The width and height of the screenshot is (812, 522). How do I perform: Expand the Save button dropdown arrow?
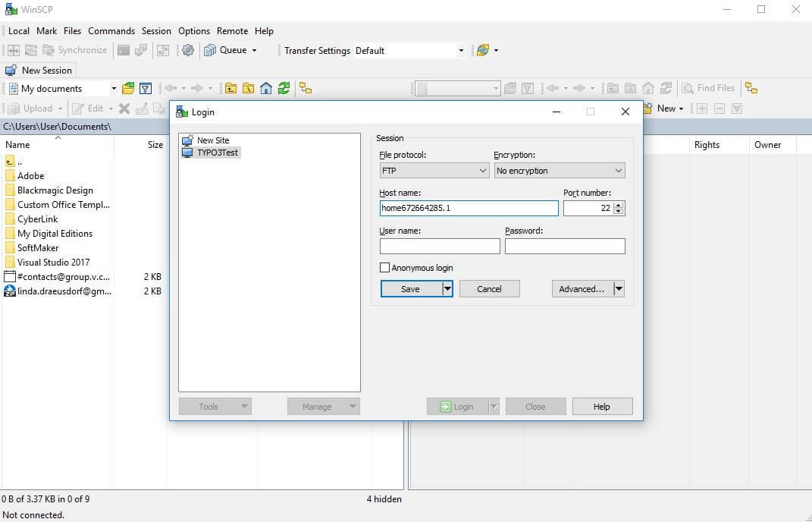tap(447, 289)
